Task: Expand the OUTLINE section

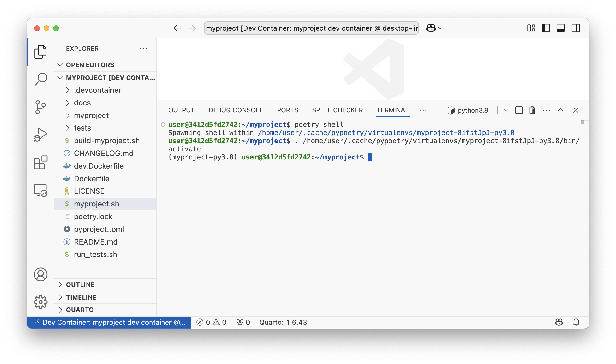Action: [x=80, y=284]
